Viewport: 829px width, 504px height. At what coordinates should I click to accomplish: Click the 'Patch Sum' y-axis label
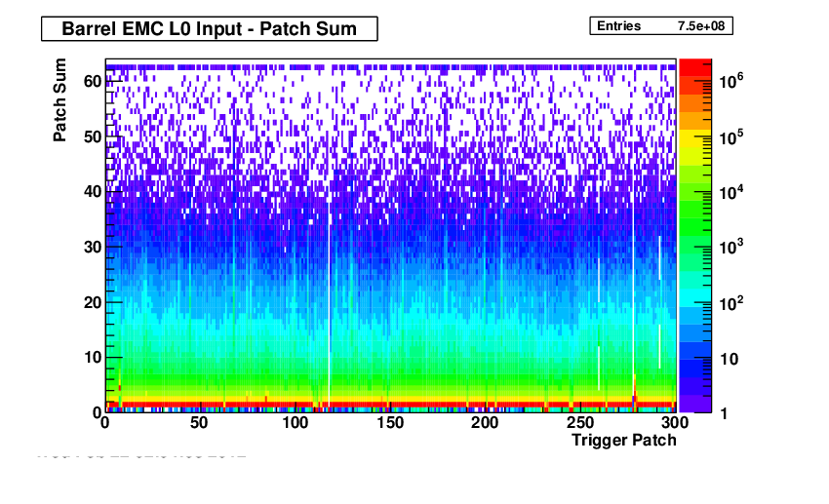(x=59, y=99)
